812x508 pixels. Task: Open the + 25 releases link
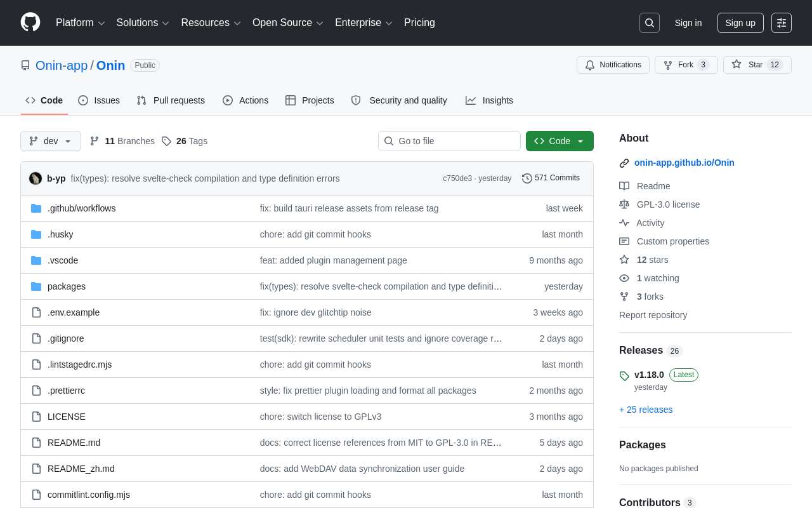click(646, 410)
